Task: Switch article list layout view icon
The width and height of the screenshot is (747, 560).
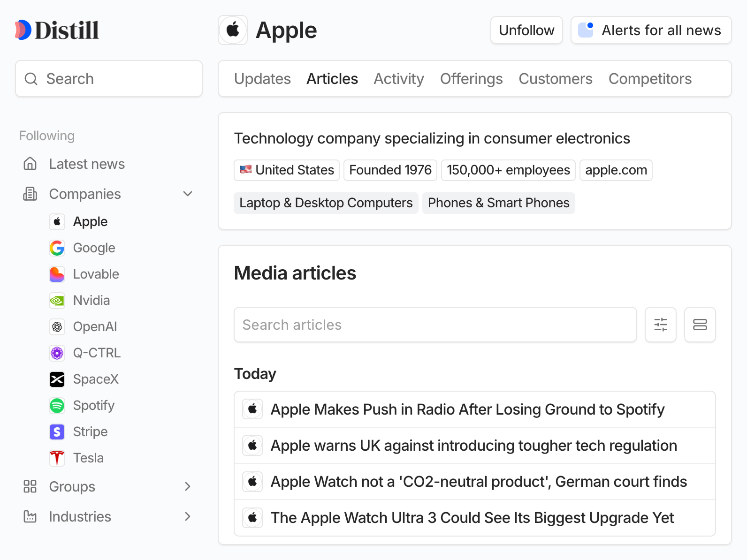Action: 700,325
